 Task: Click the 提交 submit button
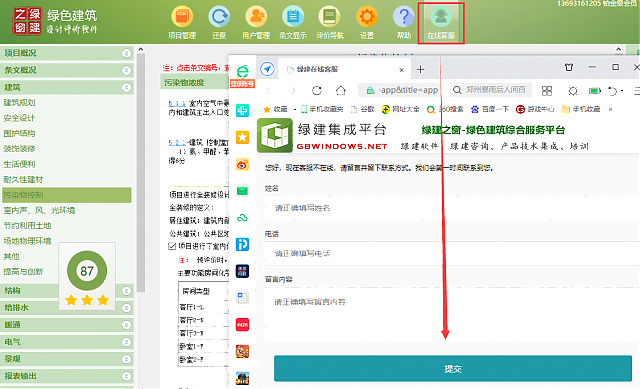pos(453,369)
